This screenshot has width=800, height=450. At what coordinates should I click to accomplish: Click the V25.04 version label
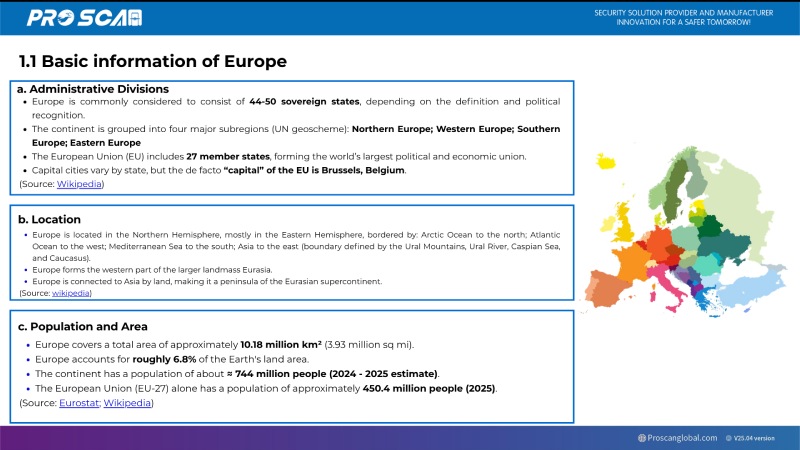point(754,438)
